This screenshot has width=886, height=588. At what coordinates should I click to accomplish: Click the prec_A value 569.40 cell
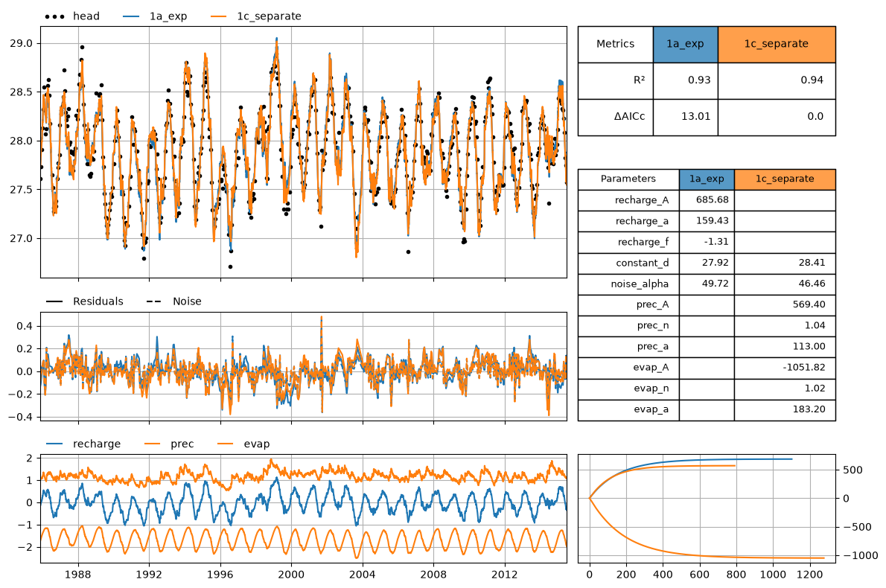click(785, 304)
